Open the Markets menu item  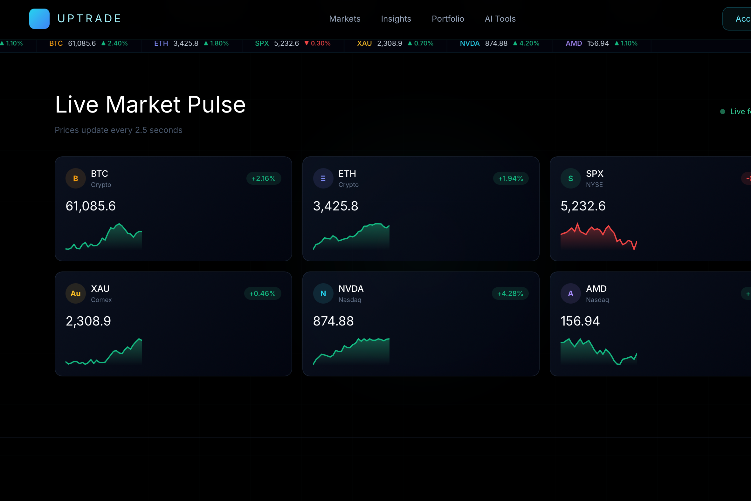click(x=345, y=19)
